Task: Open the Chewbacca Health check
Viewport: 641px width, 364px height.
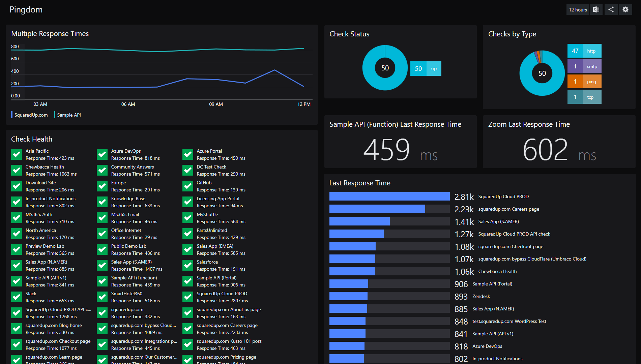Action: click(45, 167)
